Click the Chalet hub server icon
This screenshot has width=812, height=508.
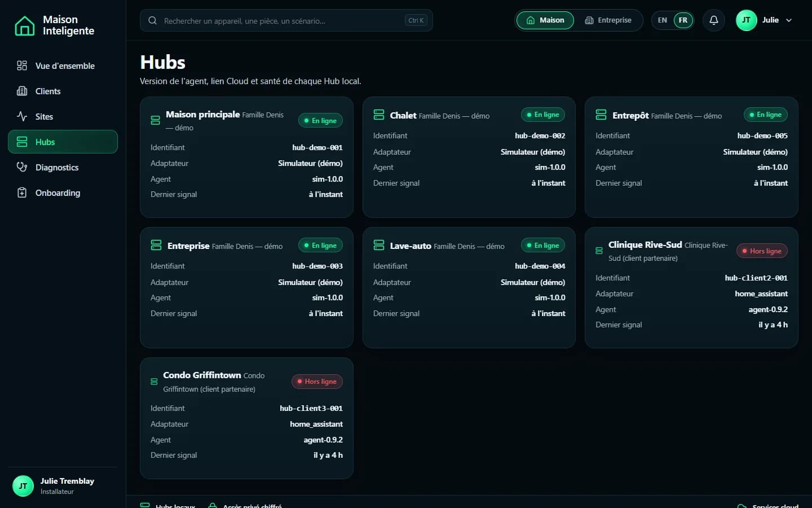tap(379, 115)
